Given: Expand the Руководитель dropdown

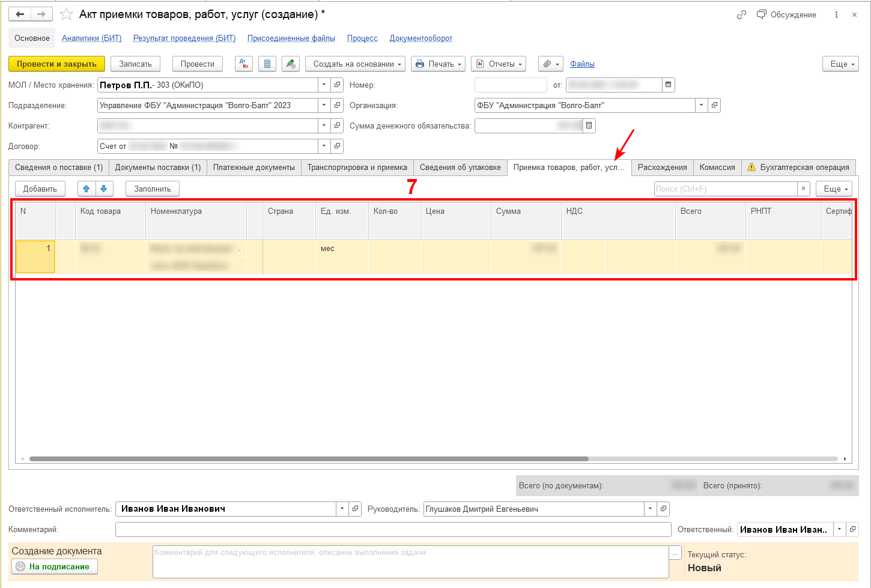Looking at the screenshot, I should click(650, 509).
